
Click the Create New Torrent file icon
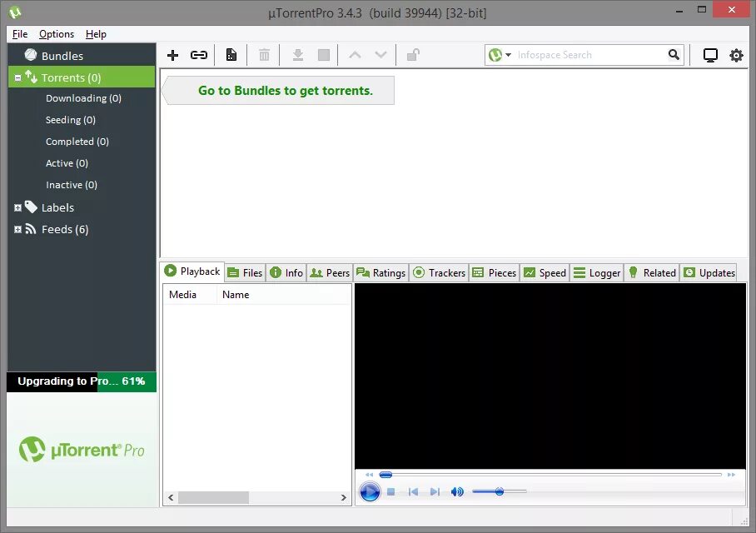point(231,55)
